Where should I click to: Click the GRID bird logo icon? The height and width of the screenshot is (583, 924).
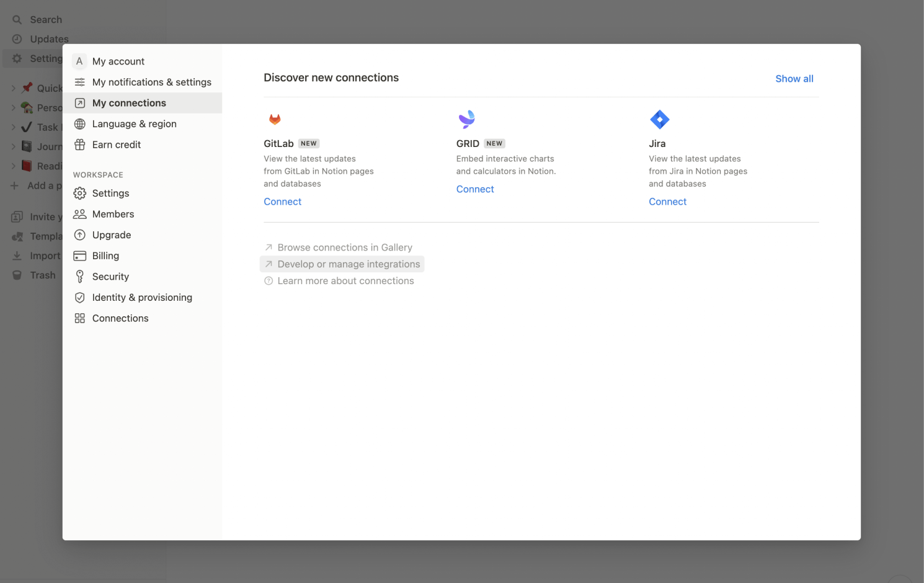tap(467, 119)
